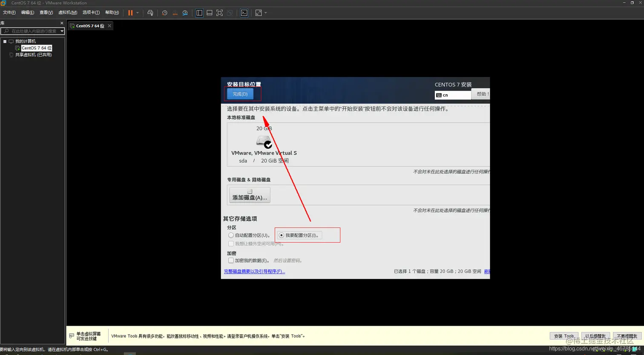
Task: Click the 不要提醒我 never remind button
Action: pyautogui.click(x=627, y=336)
